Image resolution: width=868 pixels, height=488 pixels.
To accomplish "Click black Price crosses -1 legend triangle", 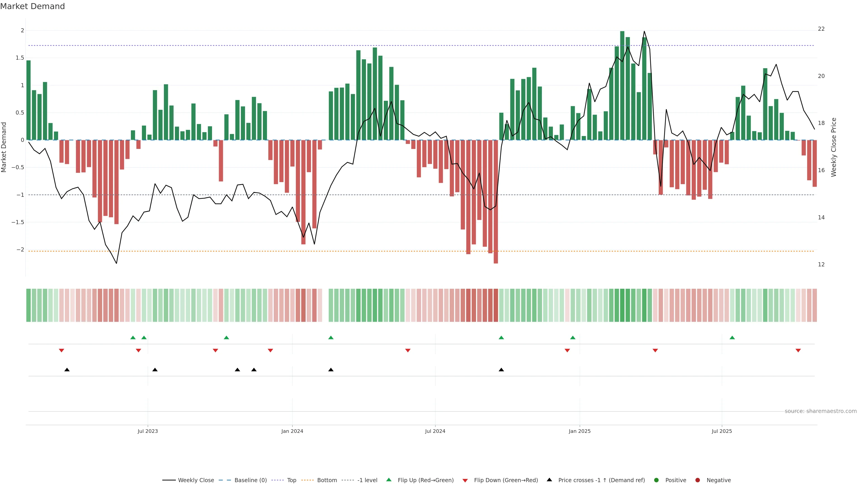I will pos(550,480).
